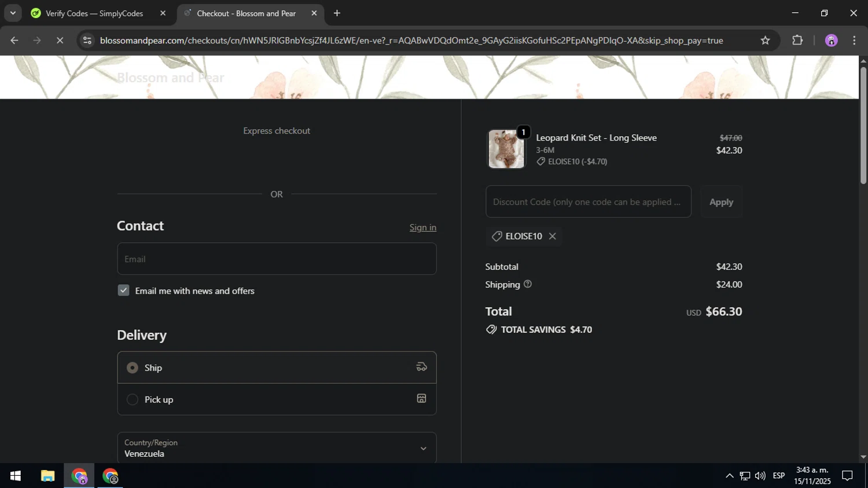Bookmark this page with the star
Image resolution: width=868 pixels, height=488 pixels.
765,41
